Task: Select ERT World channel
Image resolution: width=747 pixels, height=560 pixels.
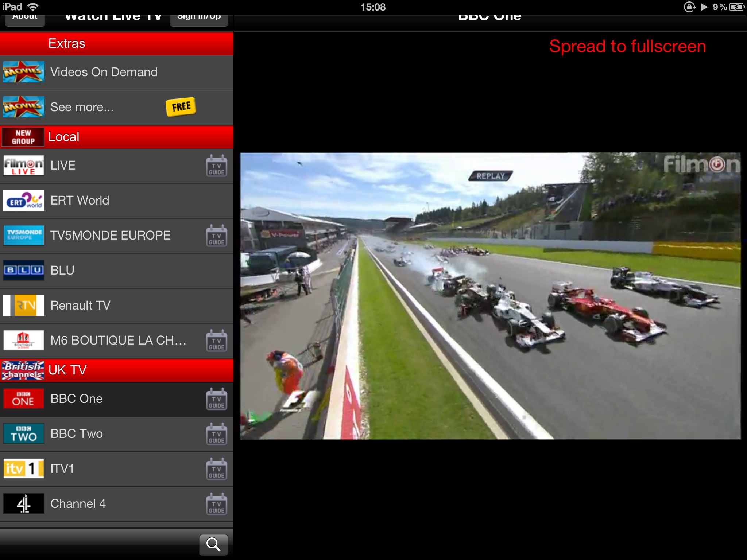Action: (117, 201)
